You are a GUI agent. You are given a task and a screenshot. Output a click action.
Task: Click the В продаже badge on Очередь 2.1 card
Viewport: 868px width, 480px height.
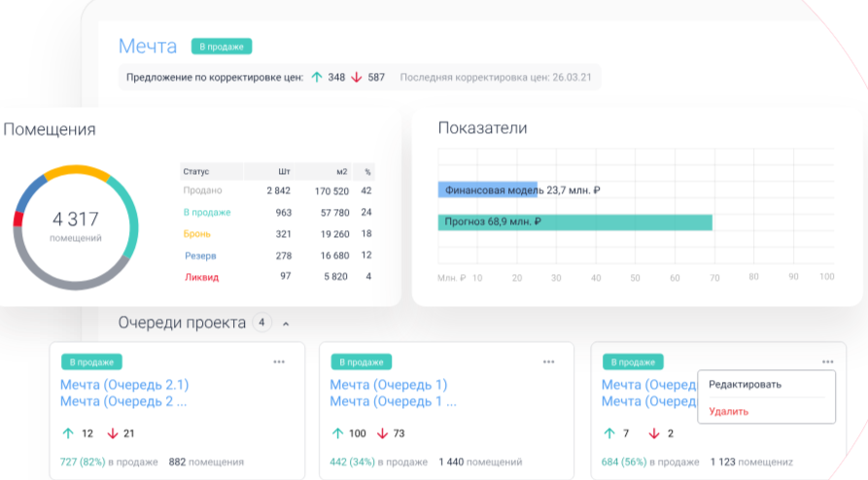point(91,362)
